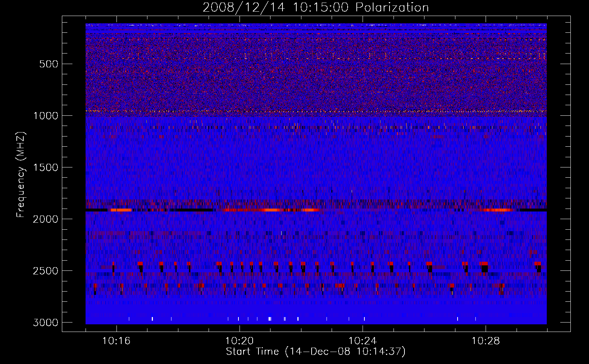Click the 1500 frequency tick label
The width and height of the screenshot is (589, 364).
click(46, 167)
